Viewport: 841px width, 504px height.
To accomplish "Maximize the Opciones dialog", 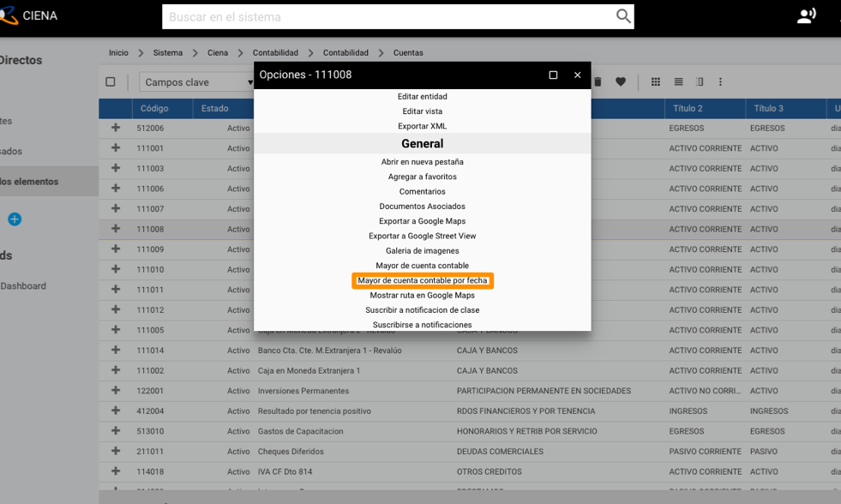I will 553,75.
